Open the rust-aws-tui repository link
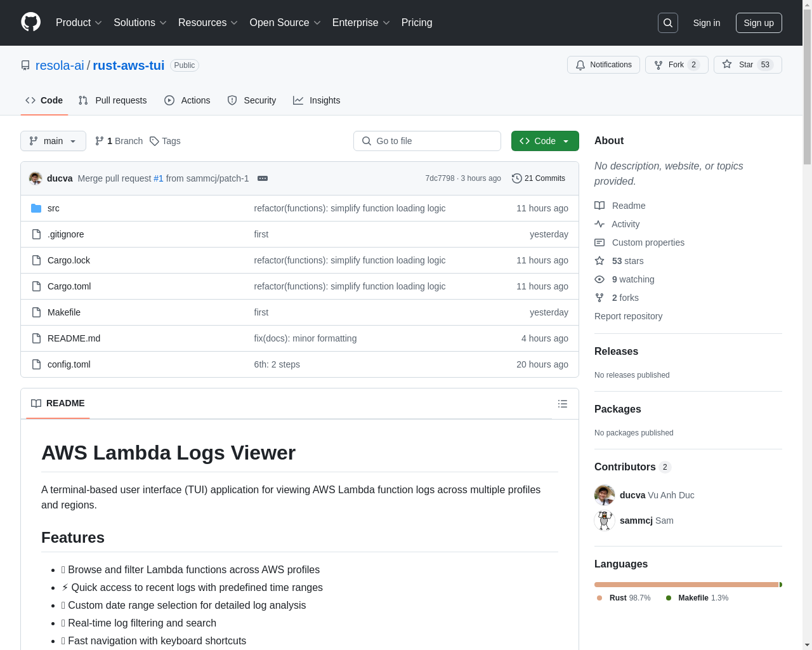The height and width of the screenshot is (650, 812). click(x=129, y=65)
